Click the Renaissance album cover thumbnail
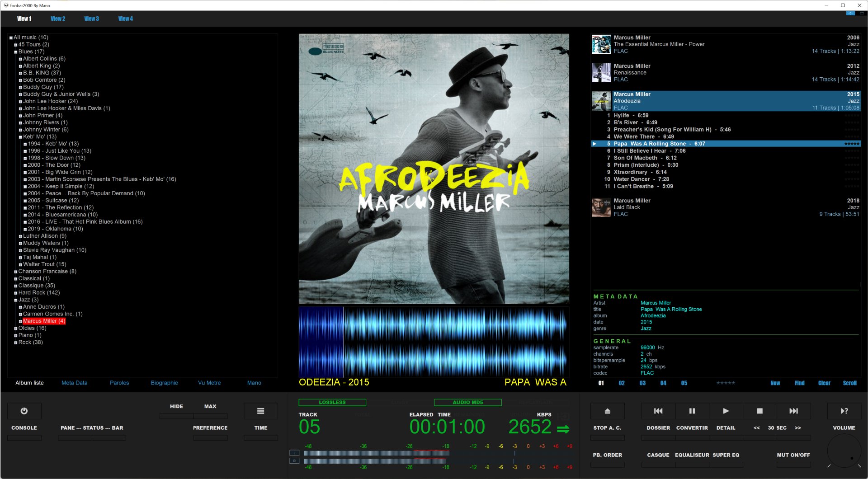Screen dimensions: 868x479 601,73
